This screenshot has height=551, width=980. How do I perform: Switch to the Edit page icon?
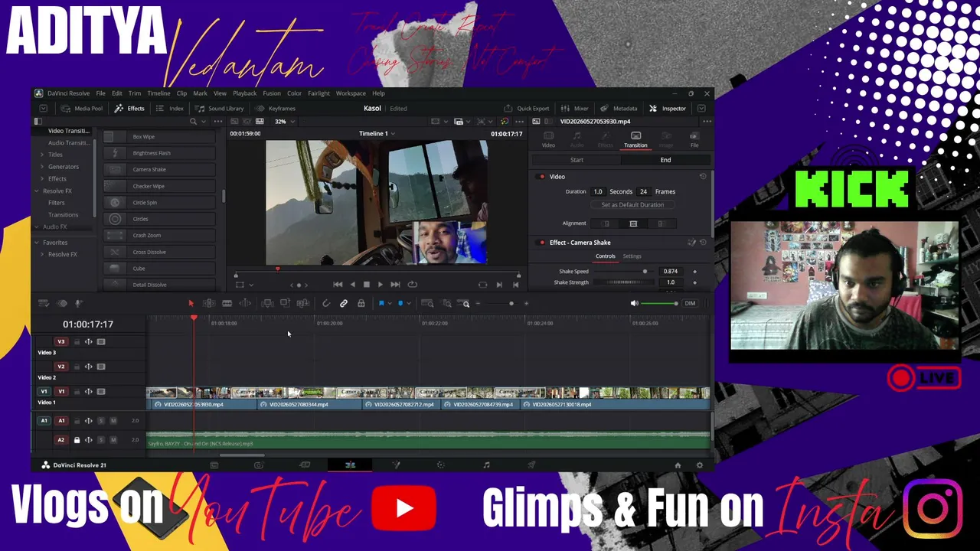click(350, 465)
